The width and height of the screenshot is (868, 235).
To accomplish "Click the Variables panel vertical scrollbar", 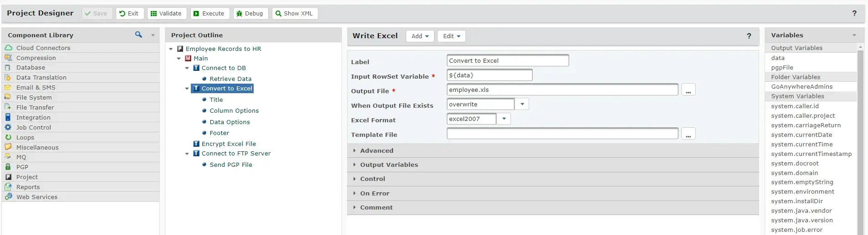I will click(860, 136).
